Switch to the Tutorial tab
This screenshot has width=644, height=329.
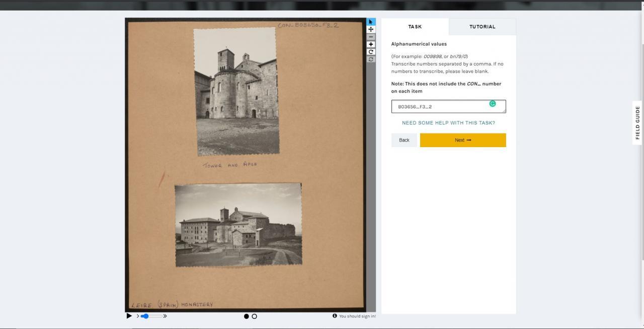pyautogui.click(x=482, y=27)
